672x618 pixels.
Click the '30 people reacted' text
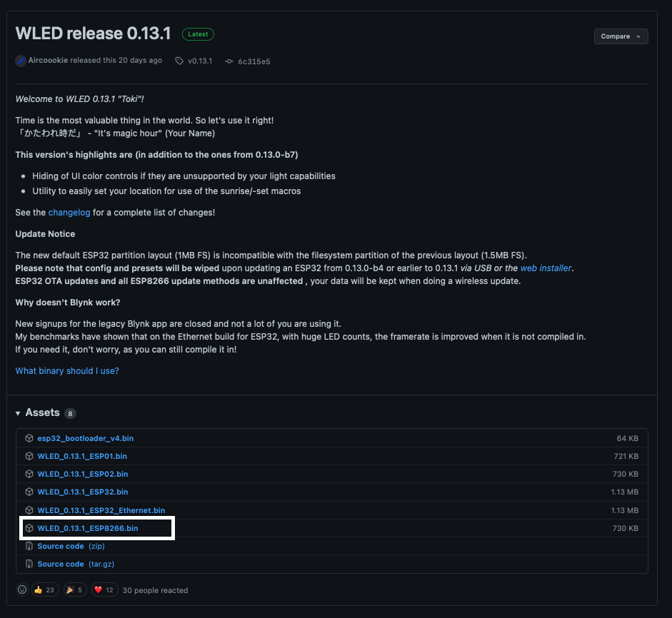pyautogui.click(x=155, y=590)
